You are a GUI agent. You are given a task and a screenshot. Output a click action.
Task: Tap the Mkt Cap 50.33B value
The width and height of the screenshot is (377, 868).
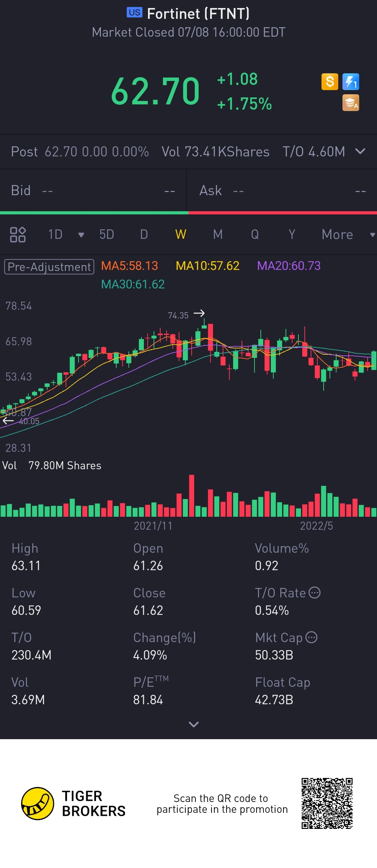click(x=274, y=655)
